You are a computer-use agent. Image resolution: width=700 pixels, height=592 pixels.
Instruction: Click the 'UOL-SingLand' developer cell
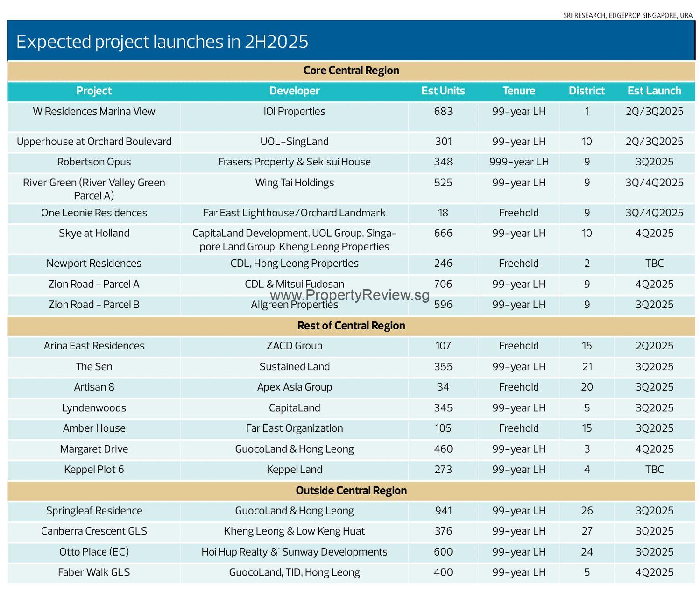[x=294, y=142]
